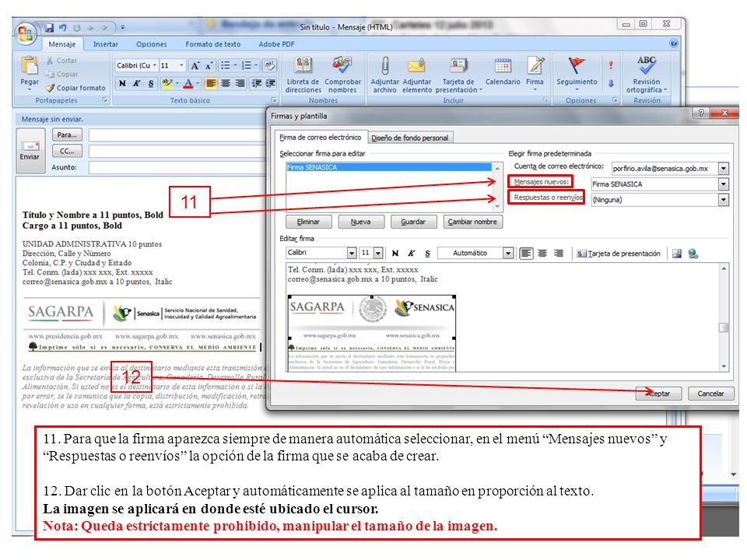This screenshot has height=560, width=747.
Task: Toggle italic K in Texto básico ribbon group
Action: pos(137,83)
